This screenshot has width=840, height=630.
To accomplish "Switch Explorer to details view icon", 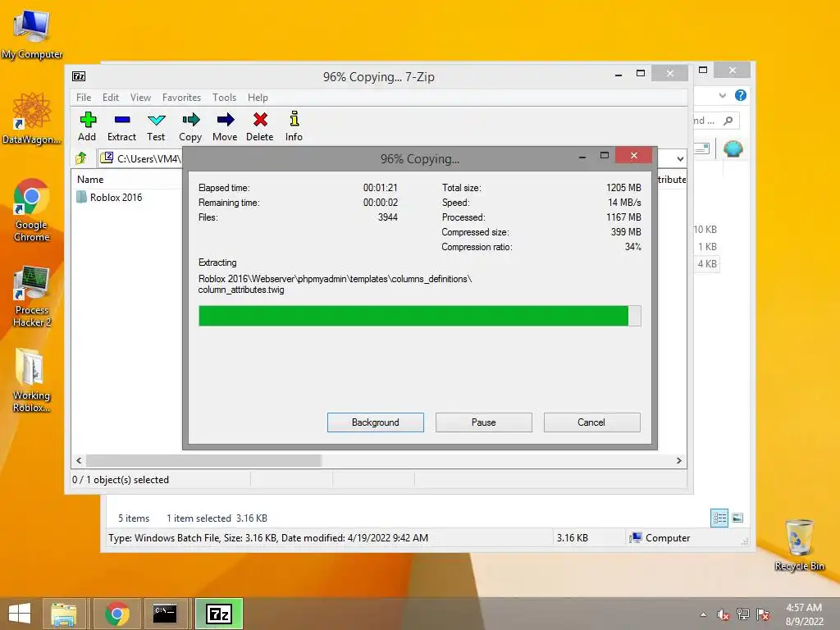I will tap(719, 518).
